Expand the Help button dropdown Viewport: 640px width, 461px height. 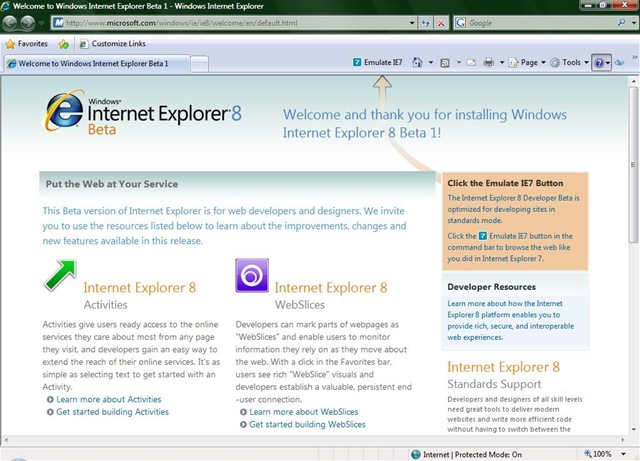tap(608, 63)
